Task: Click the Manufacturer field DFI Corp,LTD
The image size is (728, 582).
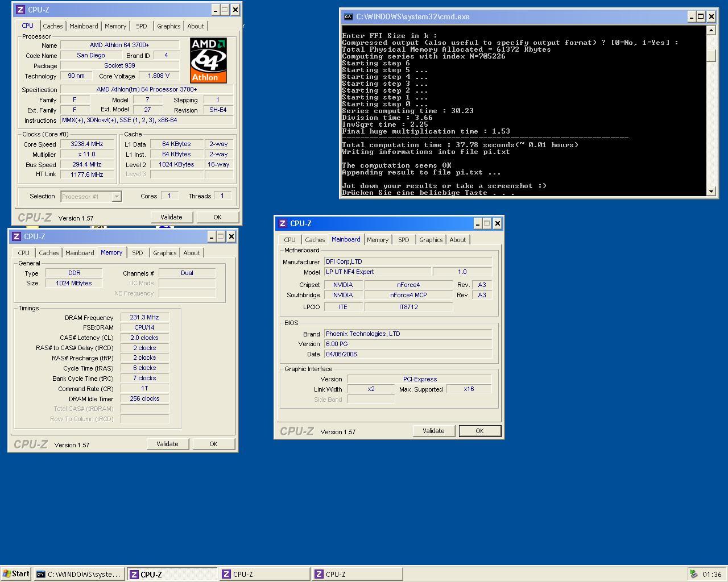Action: pos(408,261)
